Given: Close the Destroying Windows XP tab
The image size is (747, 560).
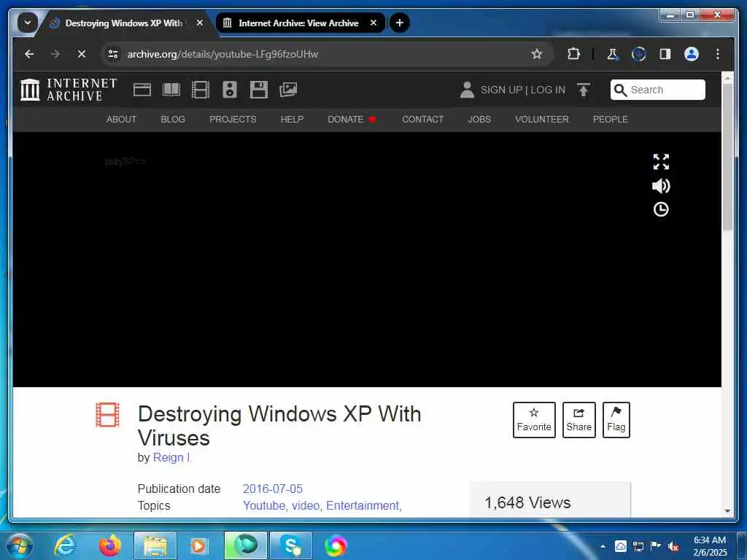Looking at the screenshot, I should pyautogui.click(x=200, y=23).
